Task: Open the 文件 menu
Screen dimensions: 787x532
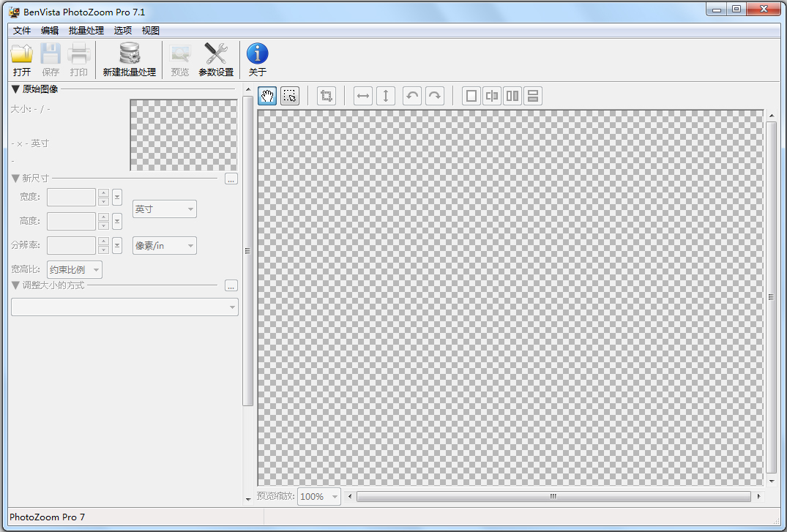Action: 22,31
